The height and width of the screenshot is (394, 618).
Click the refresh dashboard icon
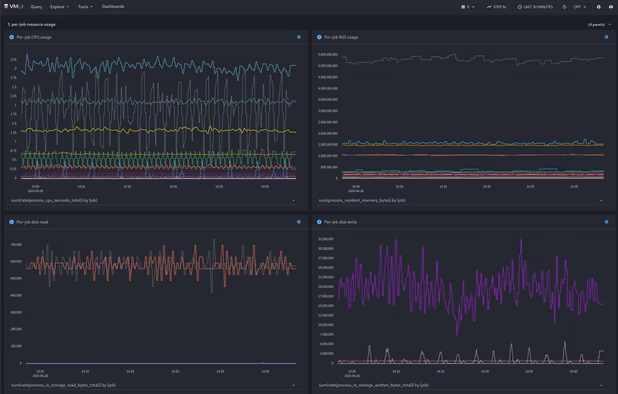[564, 7]
